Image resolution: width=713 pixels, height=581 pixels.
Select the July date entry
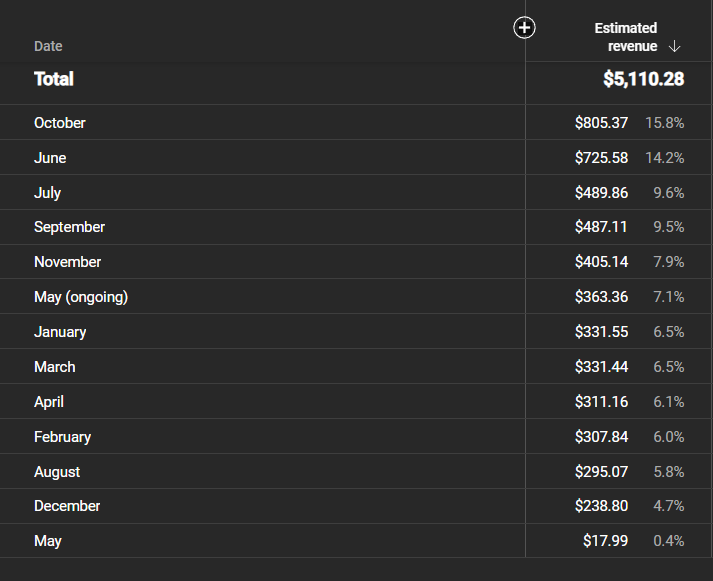[x=47, y=193]
